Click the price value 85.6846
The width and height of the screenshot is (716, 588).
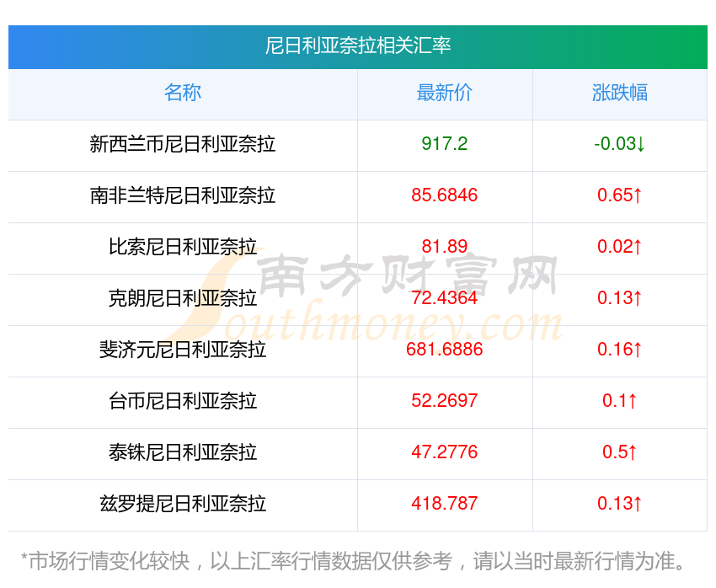(444, 195)
